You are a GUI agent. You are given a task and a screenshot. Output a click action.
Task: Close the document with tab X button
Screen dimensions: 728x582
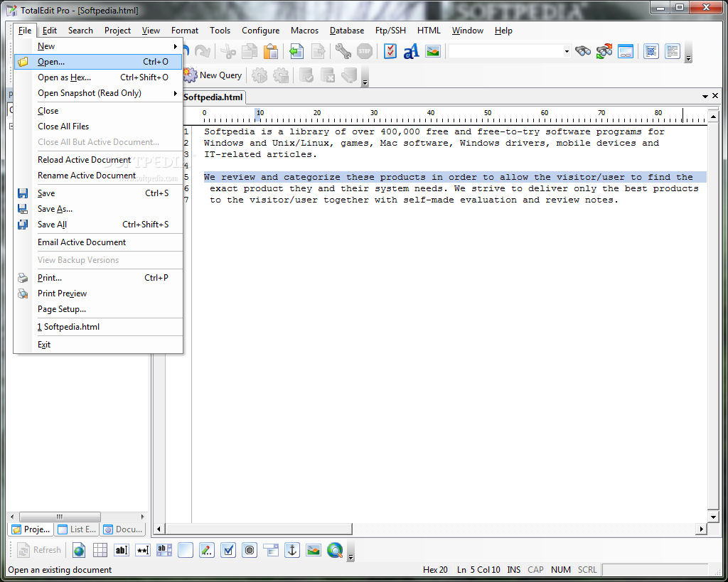[x=715, y=96]
